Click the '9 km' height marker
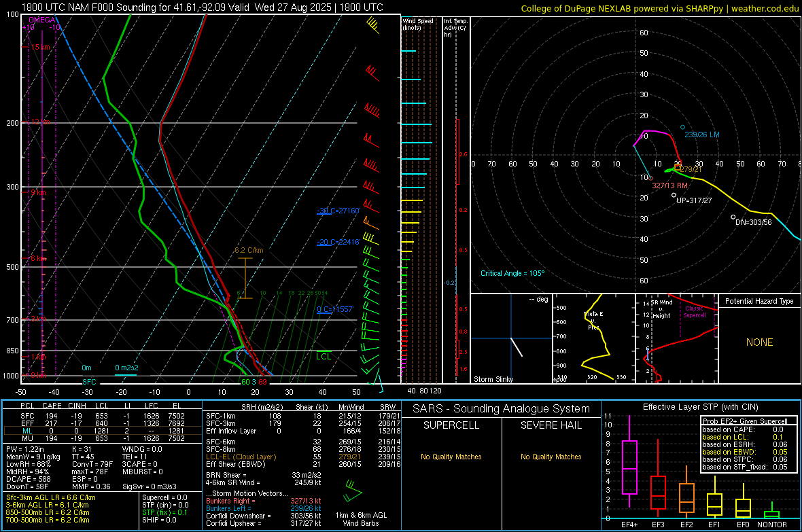Image resolution: width=802 pixels, height=532 pixels. (38, 193)
